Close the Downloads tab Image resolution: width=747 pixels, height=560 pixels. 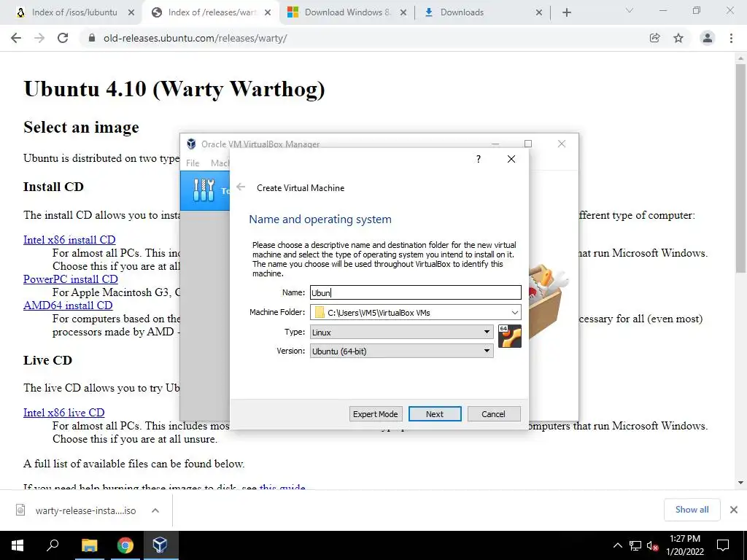coord(539,13)
